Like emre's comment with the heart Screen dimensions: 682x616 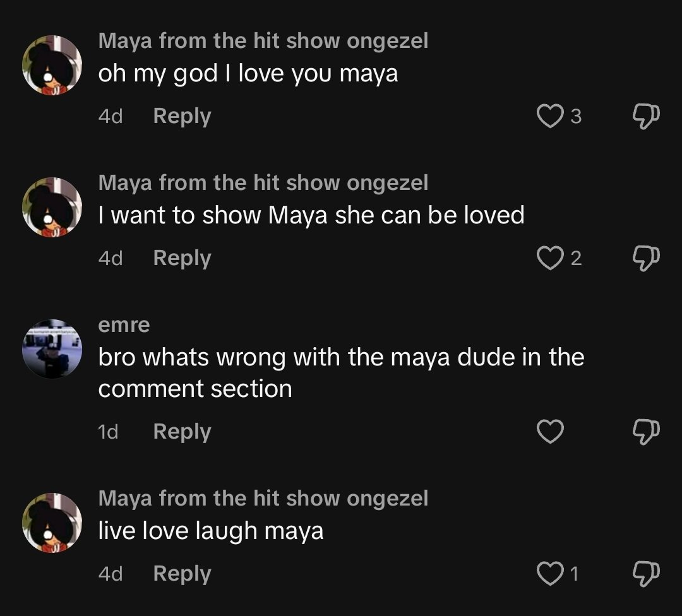click(x=549, y=432)
